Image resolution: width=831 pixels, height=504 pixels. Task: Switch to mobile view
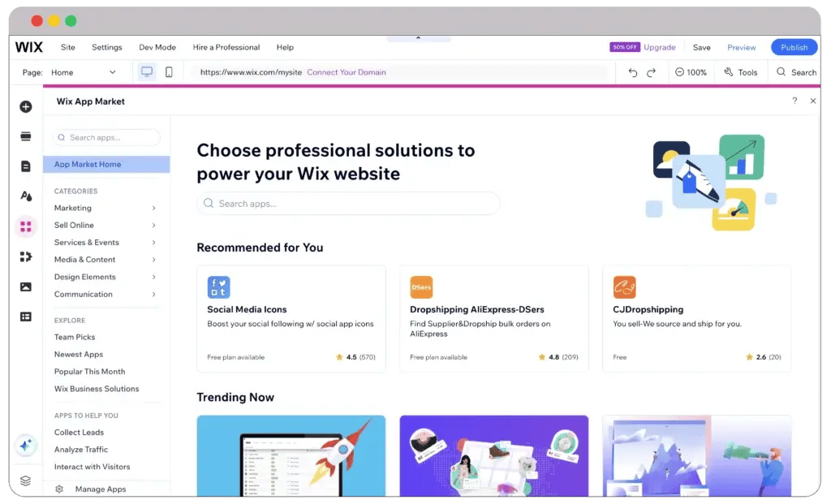pos(169,72)
